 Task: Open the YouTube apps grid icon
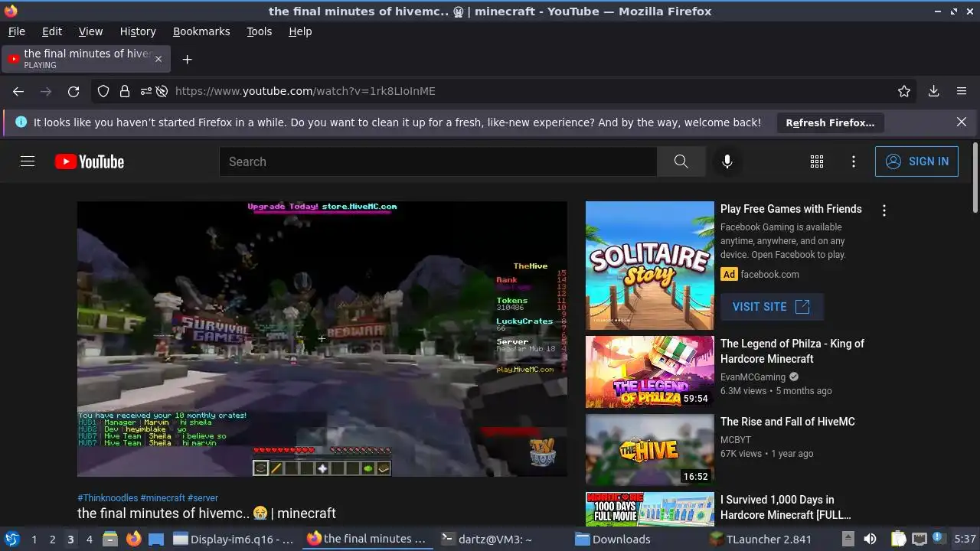tap(817, 161)
